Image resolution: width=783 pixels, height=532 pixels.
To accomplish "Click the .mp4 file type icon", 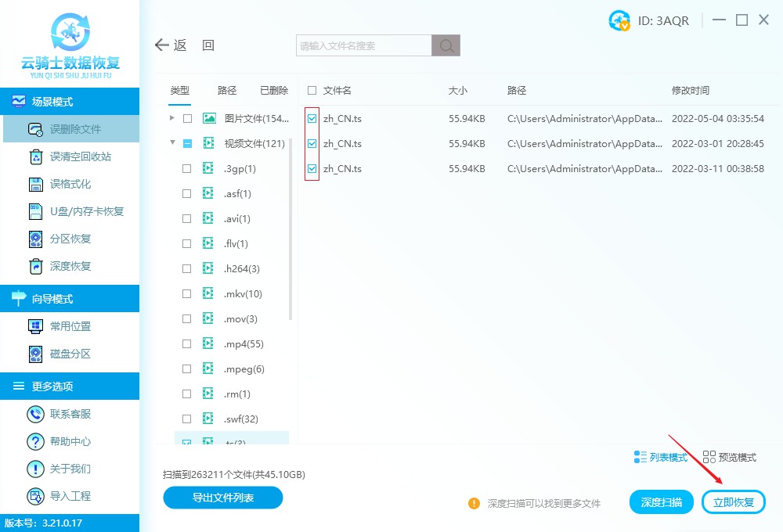I will tap(208, 343).
